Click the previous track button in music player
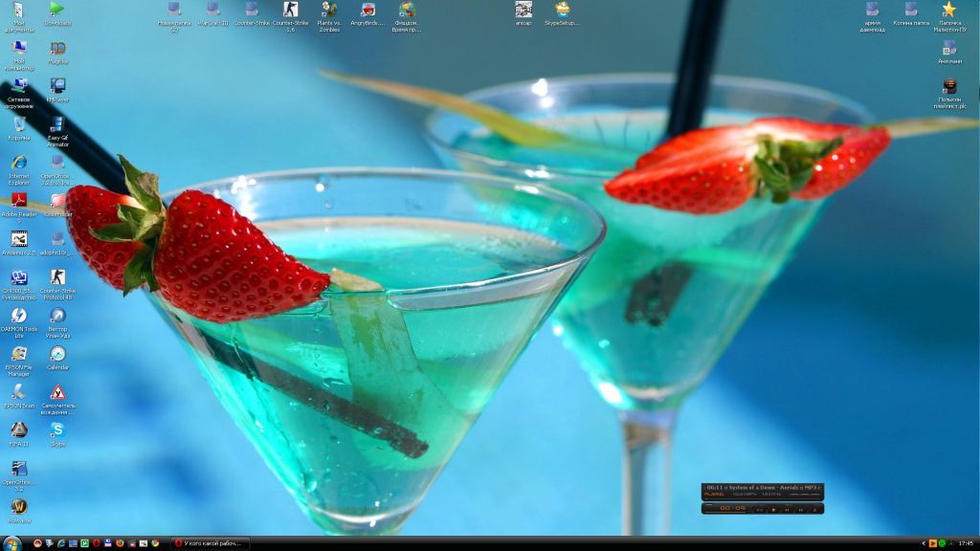 tap(761, 510)
